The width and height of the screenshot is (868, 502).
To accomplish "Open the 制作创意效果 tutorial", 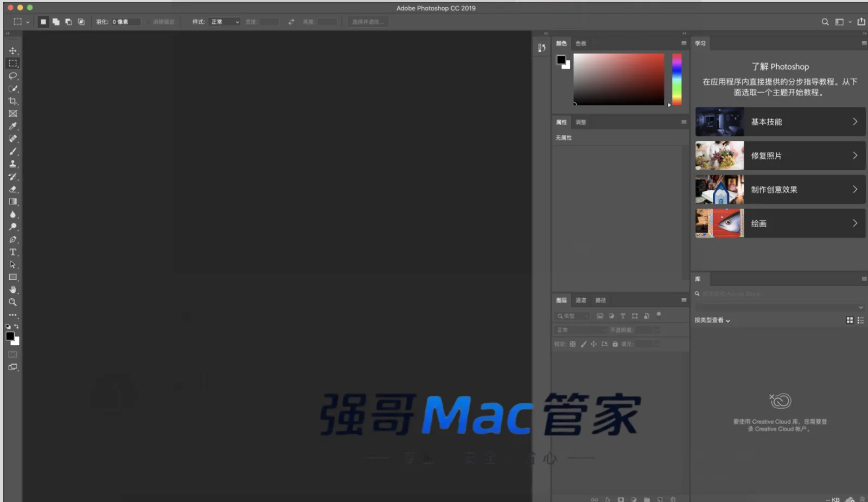I will [780, 189].
